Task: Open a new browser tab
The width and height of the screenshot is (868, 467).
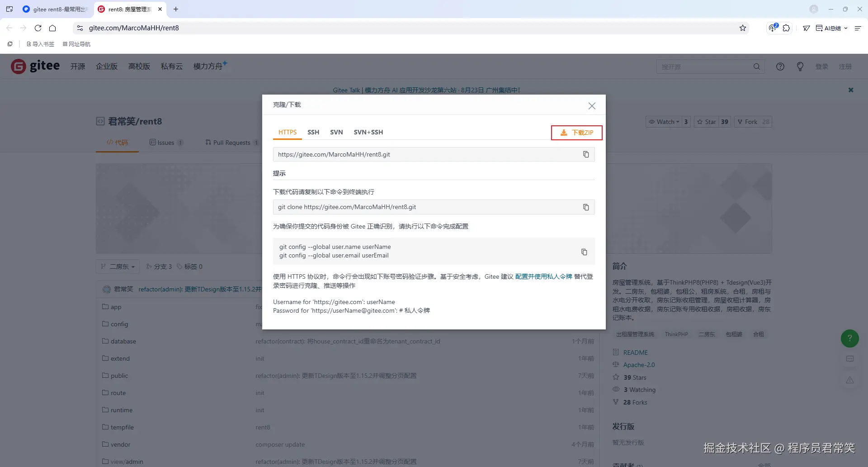Action: (x=176, y=9)
